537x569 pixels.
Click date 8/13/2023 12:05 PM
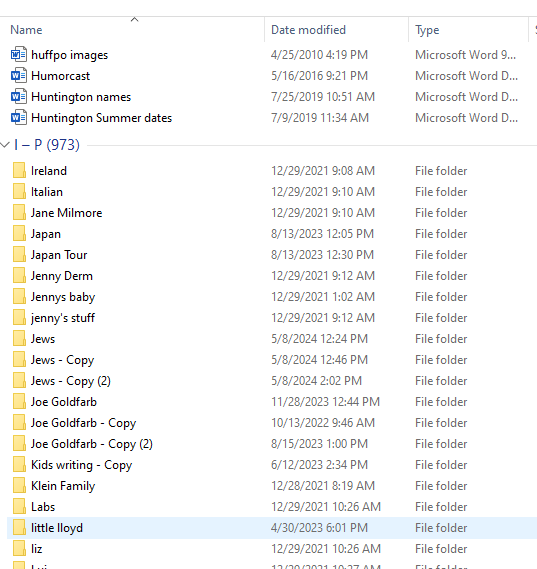point(322,234)
